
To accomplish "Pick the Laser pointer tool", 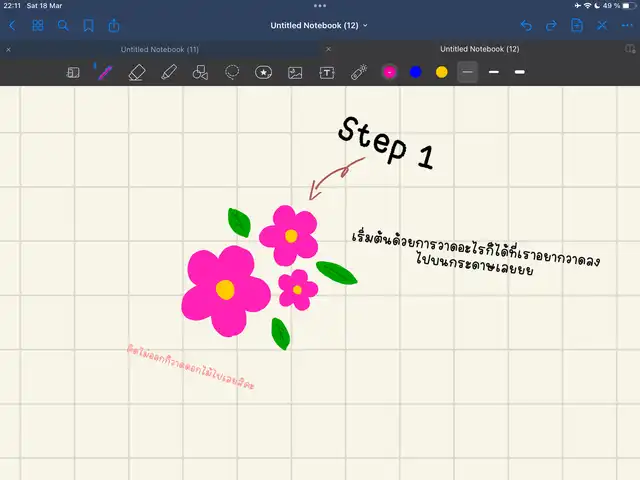I will pos(358,72).
